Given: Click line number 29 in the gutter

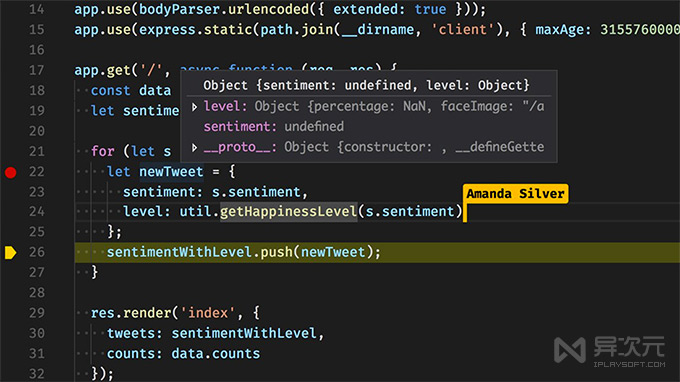Looking at the screenshot, I should [x=37, y=313].
